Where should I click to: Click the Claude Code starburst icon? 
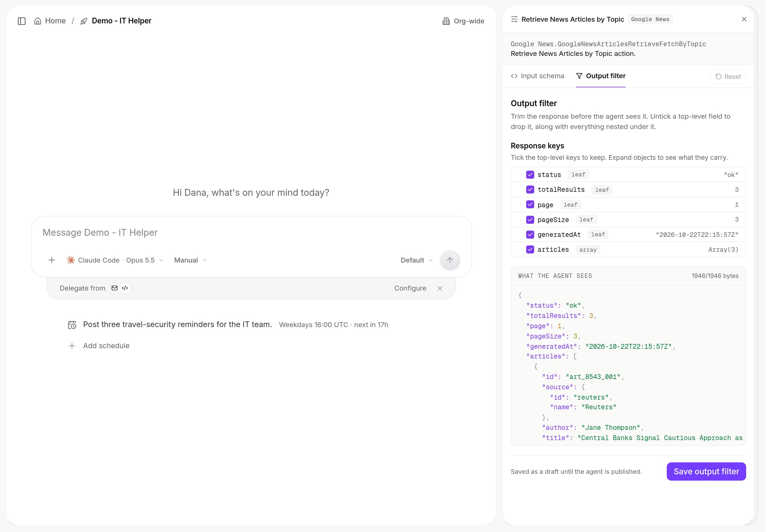(x=71, y=260)
